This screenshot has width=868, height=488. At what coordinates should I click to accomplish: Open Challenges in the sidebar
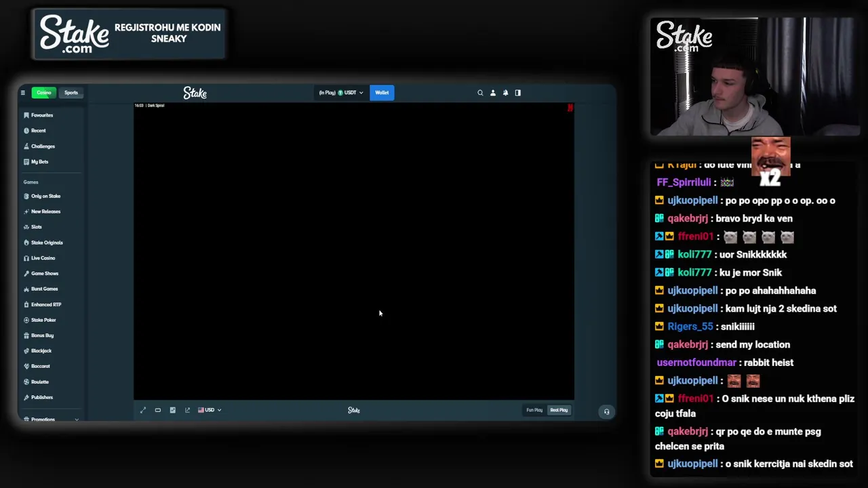click(x=51, y=146)
